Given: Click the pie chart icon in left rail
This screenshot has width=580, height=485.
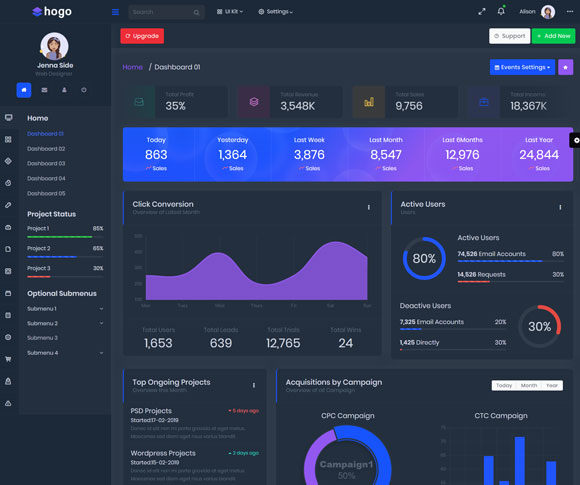Looking at the screenshot, I should (x=8, y=183).
